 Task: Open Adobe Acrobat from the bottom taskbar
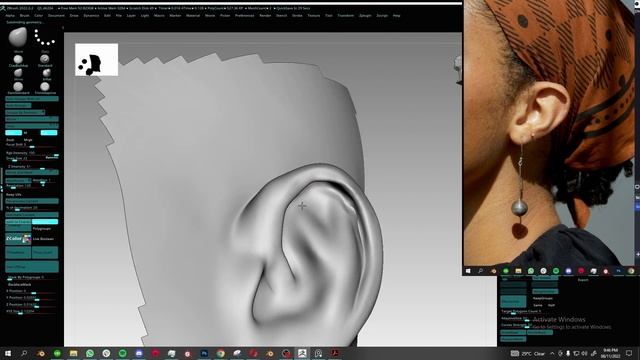coord(335,353)
